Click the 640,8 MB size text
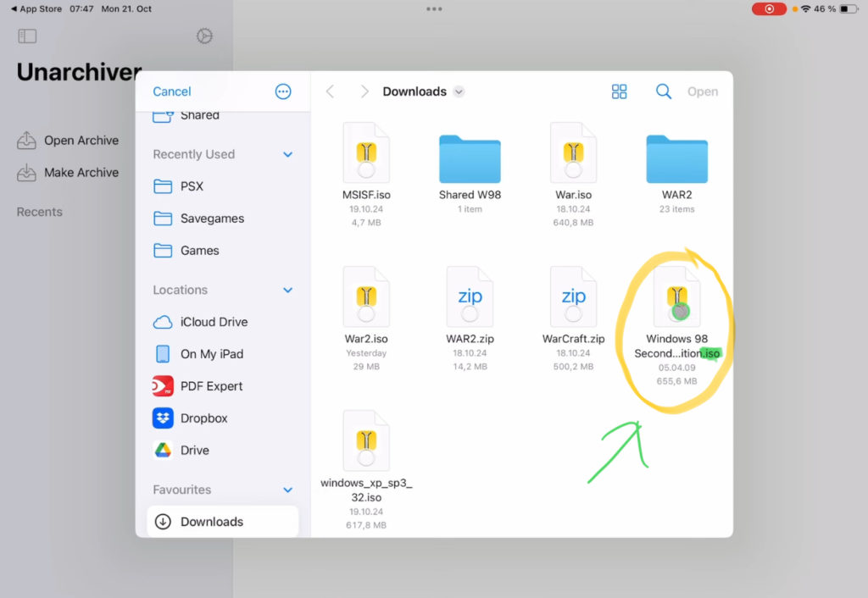The image size is (868, 598). point(574,223)
